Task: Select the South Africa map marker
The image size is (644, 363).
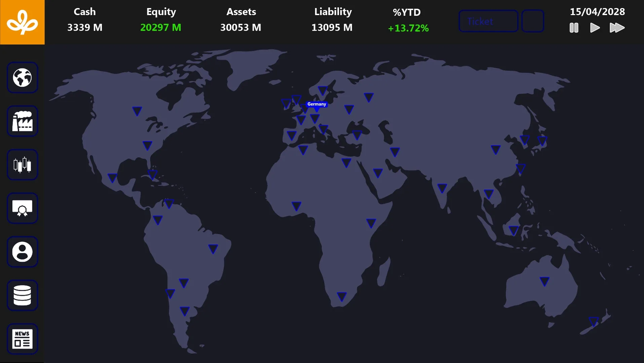Action: 342,296
